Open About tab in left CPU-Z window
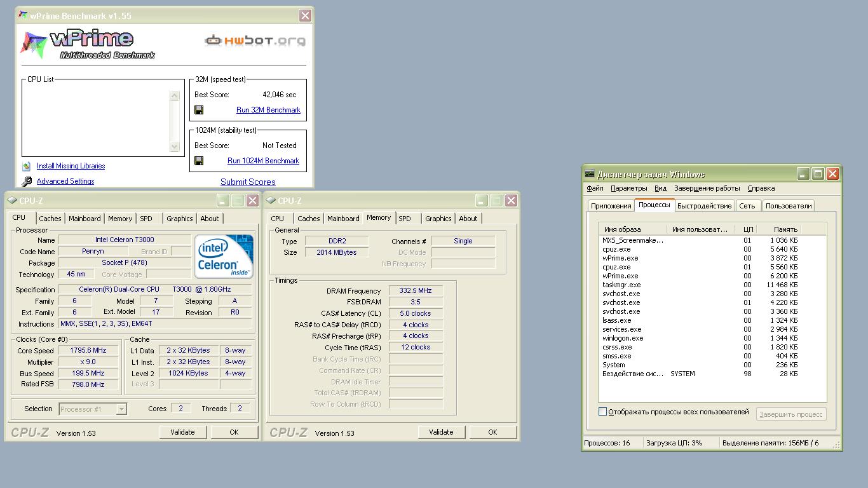The image size is (868, 488). click(x=210, y=219)
